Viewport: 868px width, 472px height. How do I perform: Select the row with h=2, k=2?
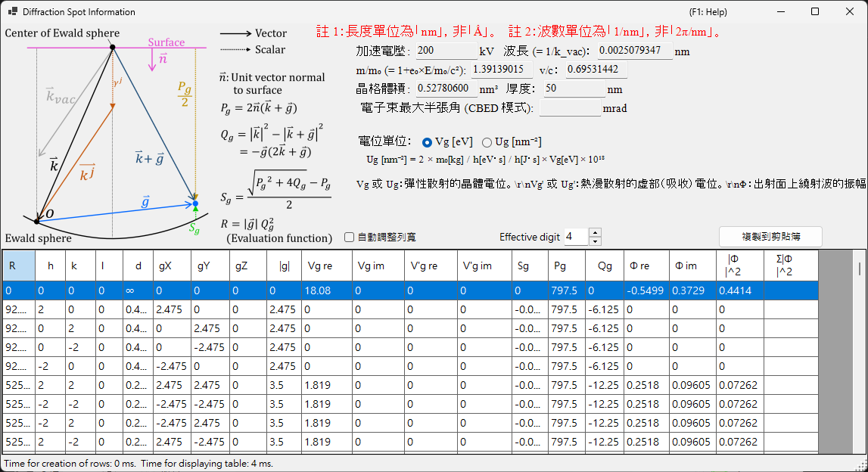[x=410, y=385]
